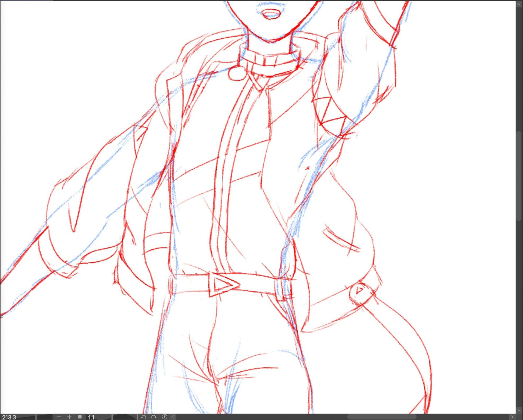Click the zoom in plus icon

coord(69,417)
